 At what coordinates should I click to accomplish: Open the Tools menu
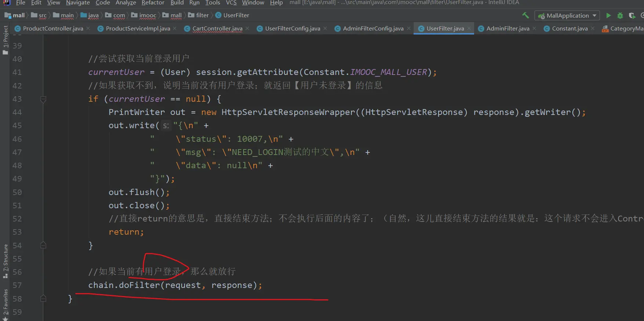point(213,3)
